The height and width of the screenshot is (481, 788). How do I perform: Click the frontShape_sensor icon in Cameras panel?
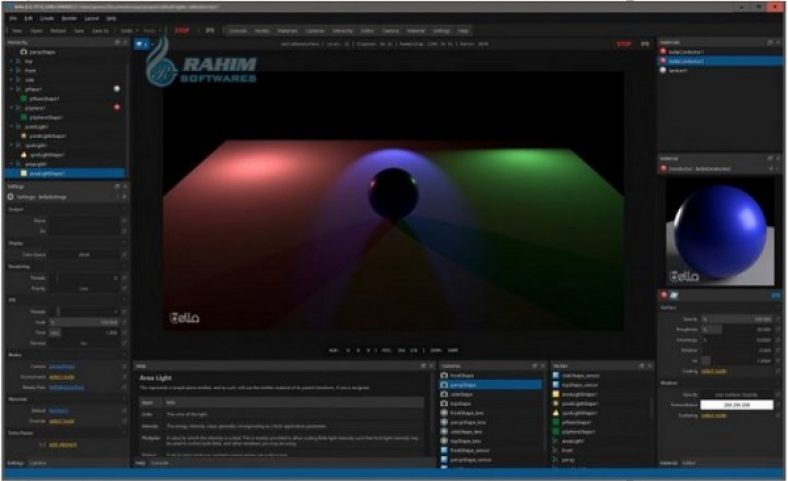tap(444, 450)
